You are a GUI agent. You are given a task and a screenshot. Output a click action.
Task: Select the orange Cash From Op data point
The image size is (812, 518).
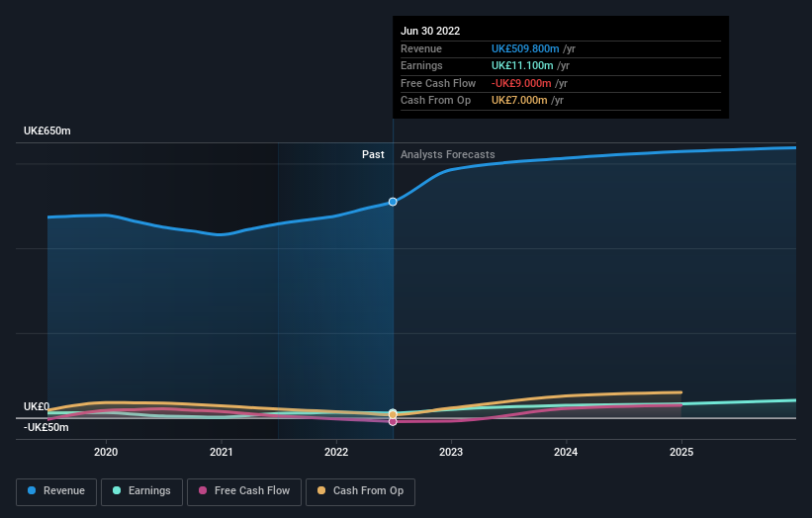tap(393, 414)
